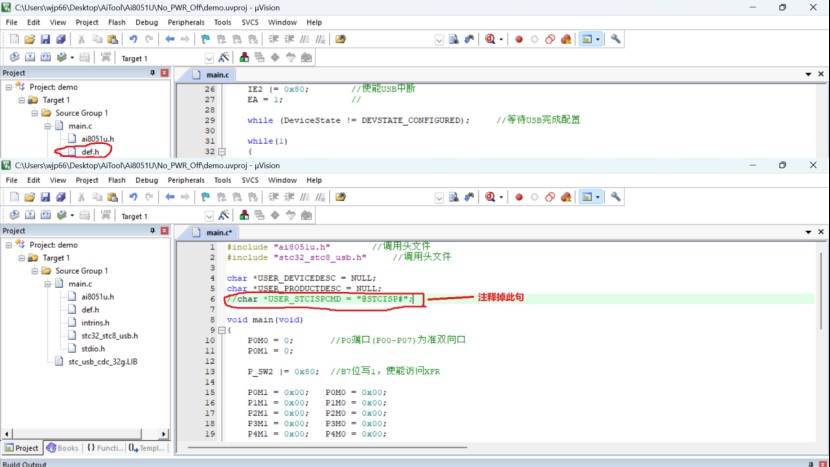
Task: Pin the Project panel in lower window
Action: click(x=152, y=230)
